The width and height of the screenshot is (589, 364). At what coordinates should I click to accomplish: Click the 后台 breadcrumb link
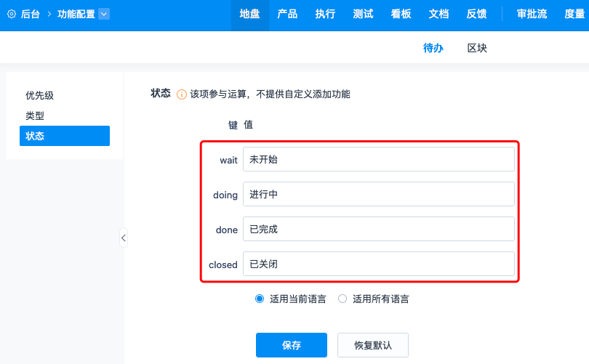pyautogui.click(x=31, y=14)
